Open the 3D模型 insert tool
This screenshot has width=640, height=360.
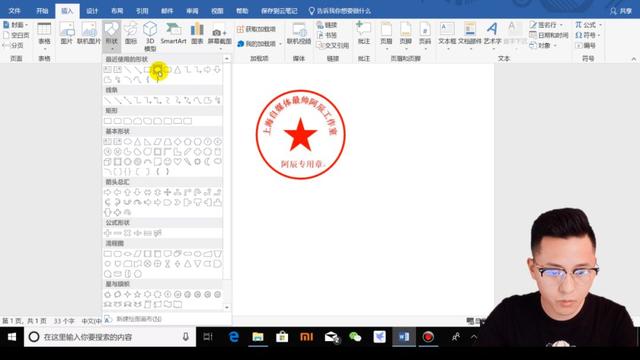(150, 36)
